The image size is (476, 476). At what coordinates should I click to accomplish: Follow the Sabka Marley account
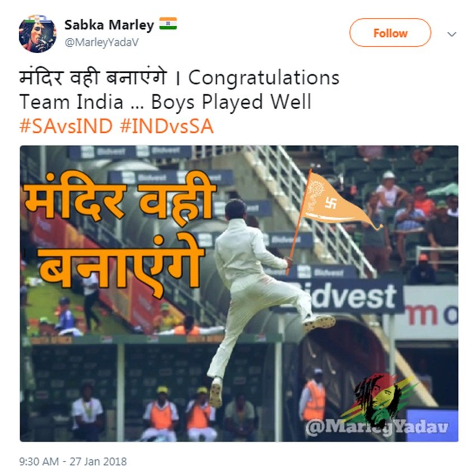point(390,33)
